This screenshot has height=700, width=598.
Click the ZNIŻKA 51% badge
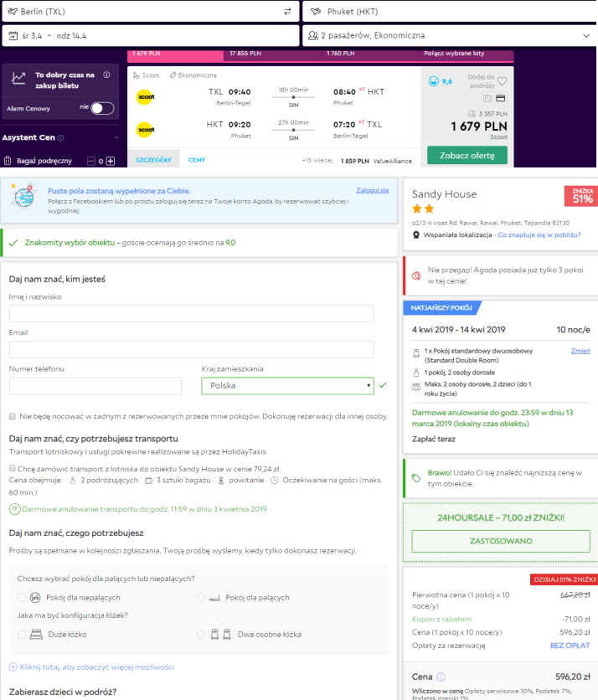tap(582, 196)
